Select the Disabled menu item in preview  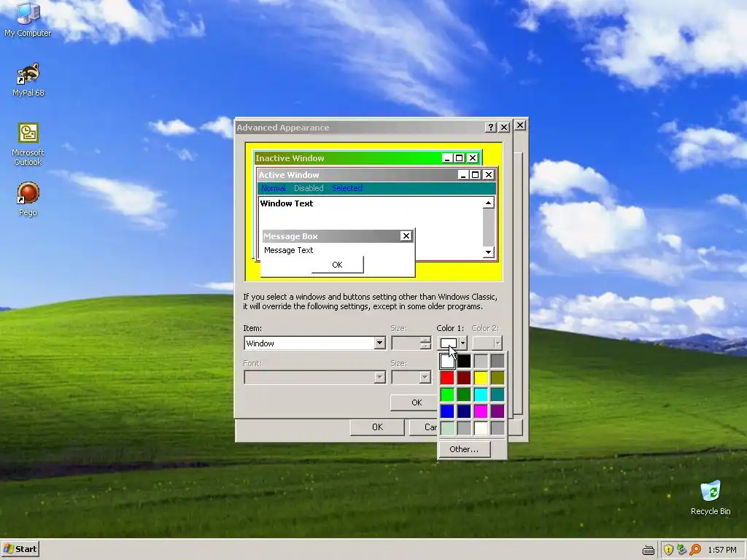[x=309, y=188]
